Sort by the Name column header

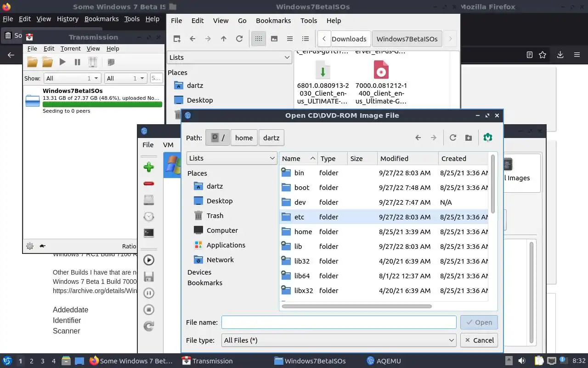pos(298,158)
